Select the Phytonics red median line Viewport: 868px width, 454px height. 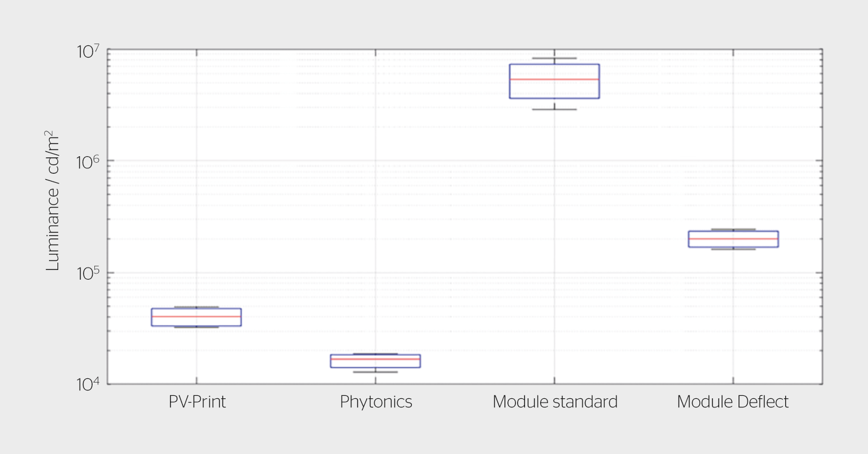[376, 359]
